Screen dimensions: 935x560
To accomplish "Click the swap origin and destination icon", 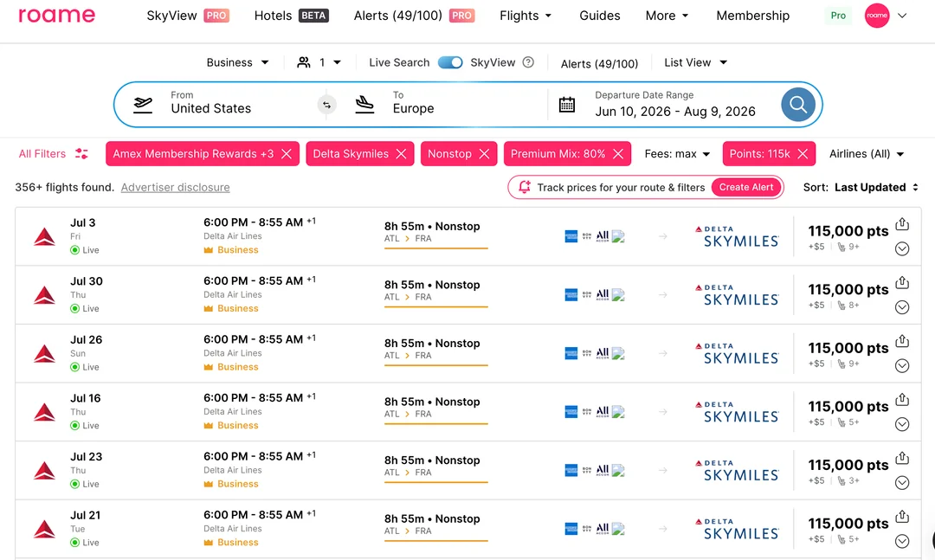I will [326, 105].
